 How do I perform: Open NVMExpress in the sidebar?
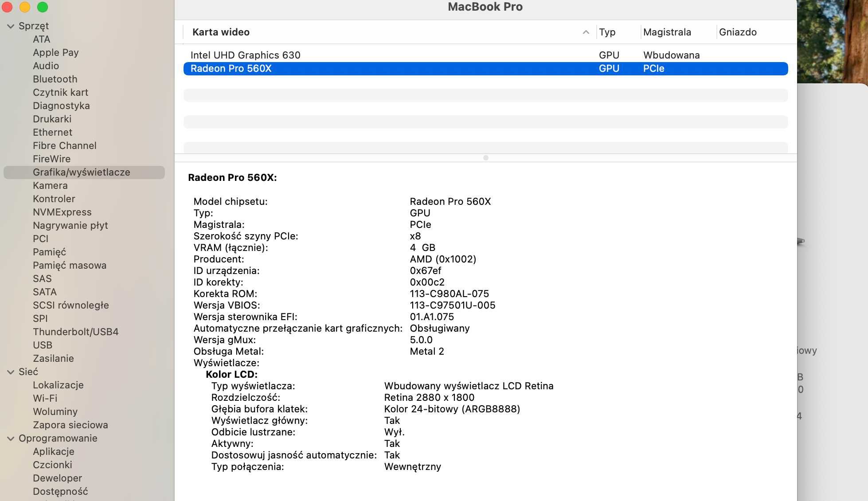tap(62, 212)
